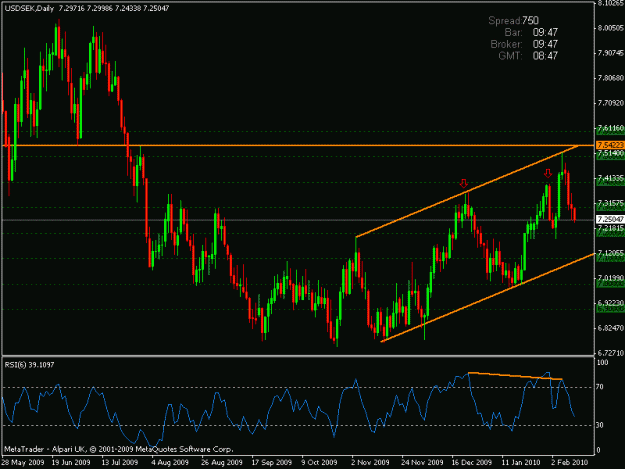This screenshot has height=469, width=625.
Task: Click the 16 Dec 2009 date label
Action: click(x=472, y=463)
